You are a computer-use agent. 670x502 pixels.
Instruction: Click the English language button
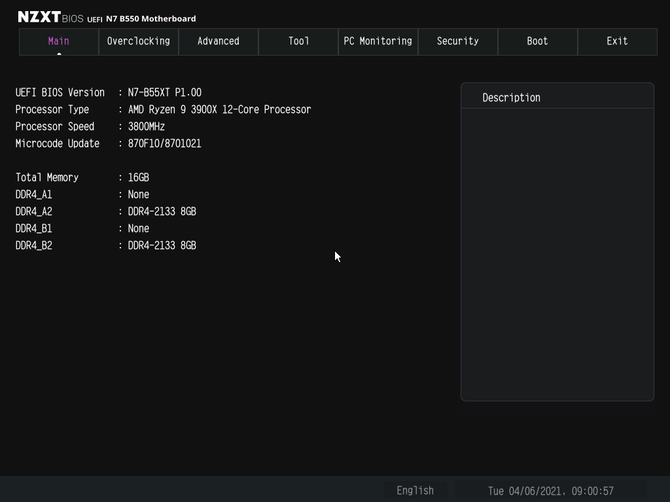pos(415,490)
